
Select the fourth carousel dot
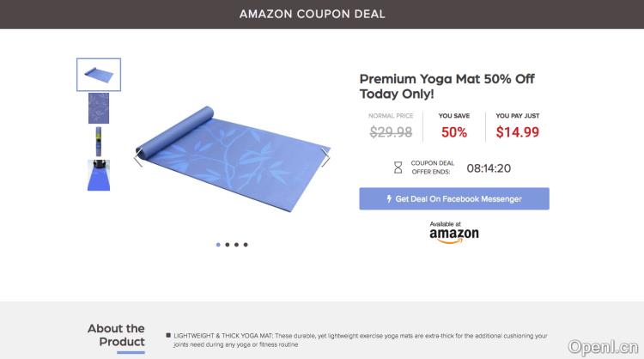(x=246, y=245)
